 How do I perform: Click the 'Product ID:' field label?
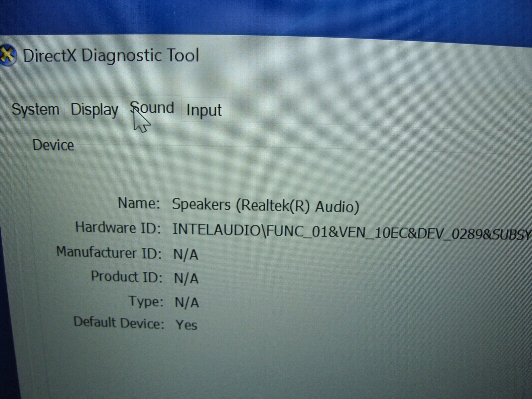tap(127, 277)
